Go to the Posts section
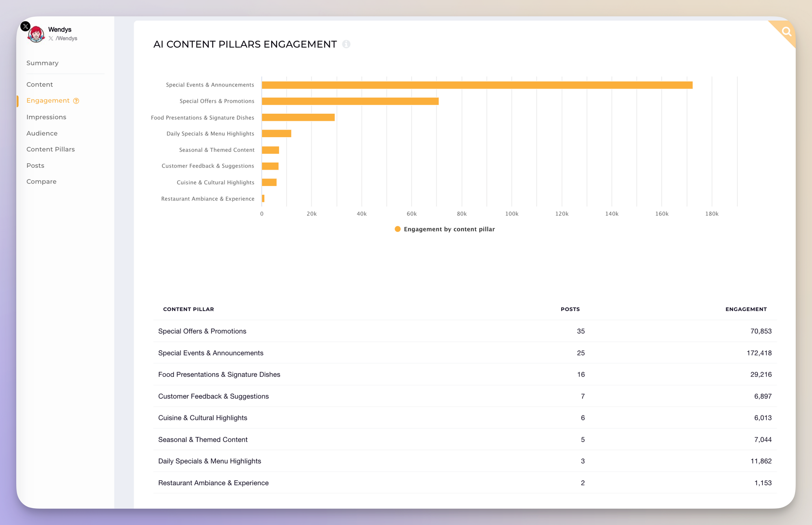The width and height of the screenshot is (812, 525). point(35,166)
